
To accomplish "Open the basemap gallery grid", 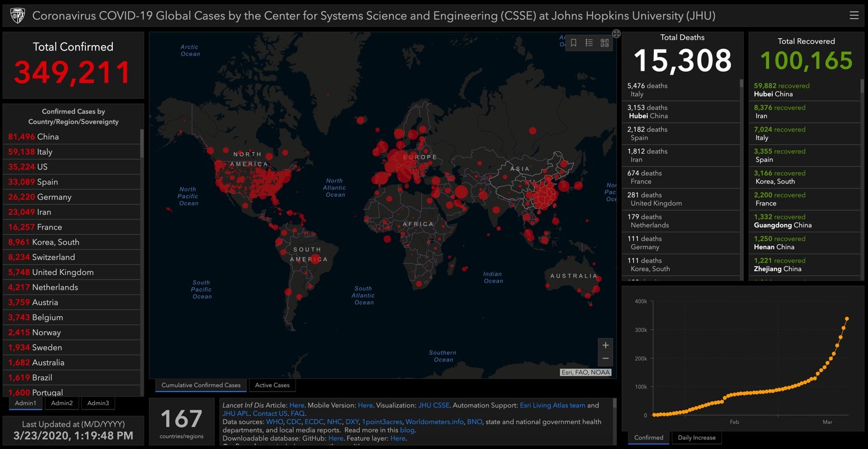I will [605, 43].
